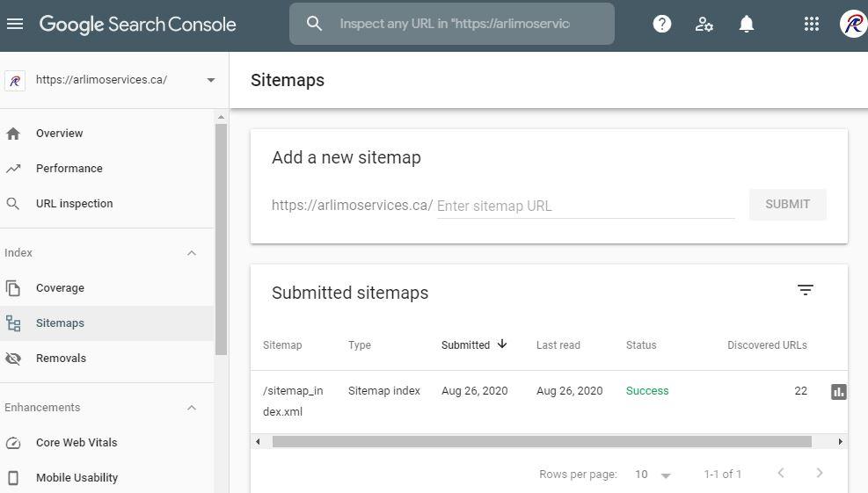The height and width of the screenshot is (493, 868).
Task: Click the Sitemaps tree icon
Action: (x=13, y=323)
